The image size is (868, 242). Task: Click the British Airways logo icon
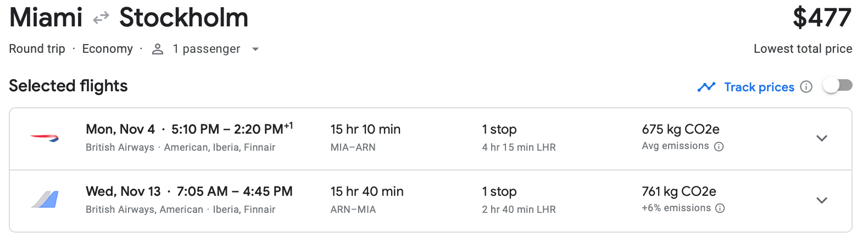[x=44, y=138]
